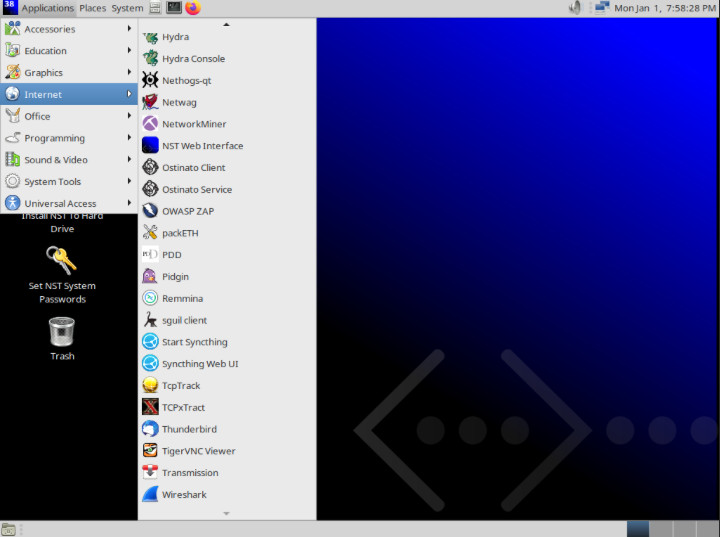Open sguil client
This screenshot has height=537, width=720.
click(x=227, y=320)
